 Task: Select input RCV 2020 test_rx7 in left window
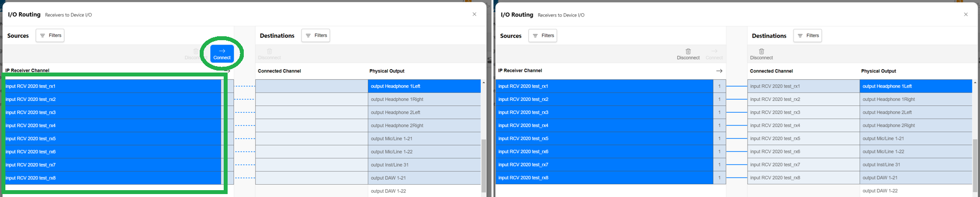pos(113,165)
